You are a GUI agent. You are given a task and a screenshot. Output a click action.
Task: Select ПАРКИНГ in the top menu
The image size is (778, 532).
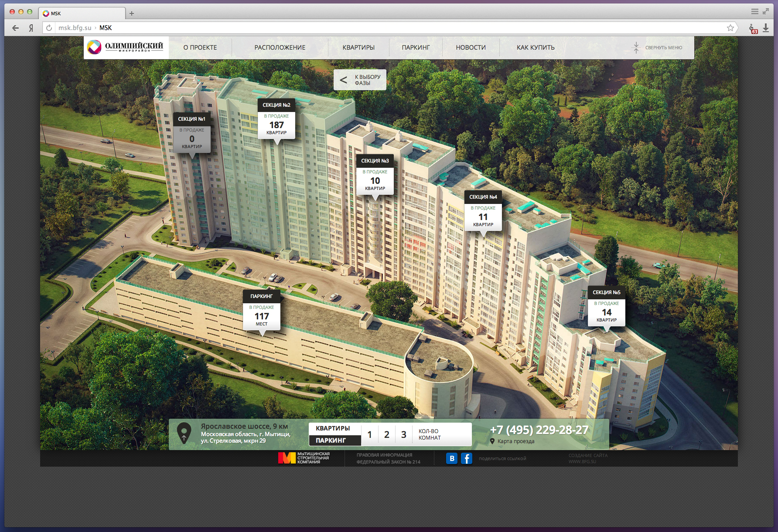click(416, 47)
